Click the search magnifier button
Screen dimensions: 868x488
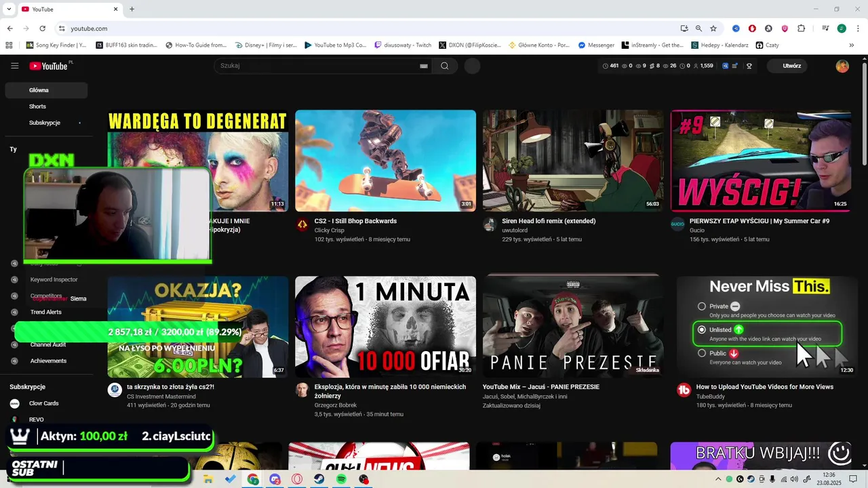pyautogui.click(x=444, y=66)
